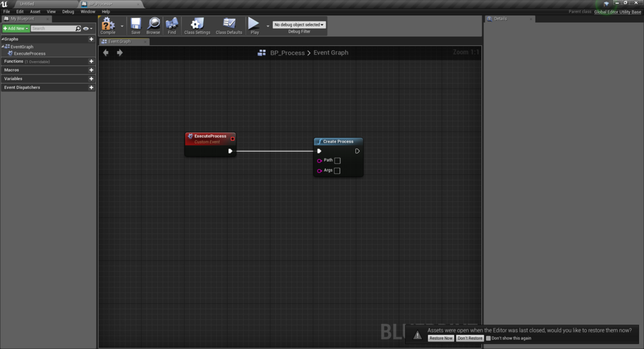Expand the Macros section

(x=11, y=70)
